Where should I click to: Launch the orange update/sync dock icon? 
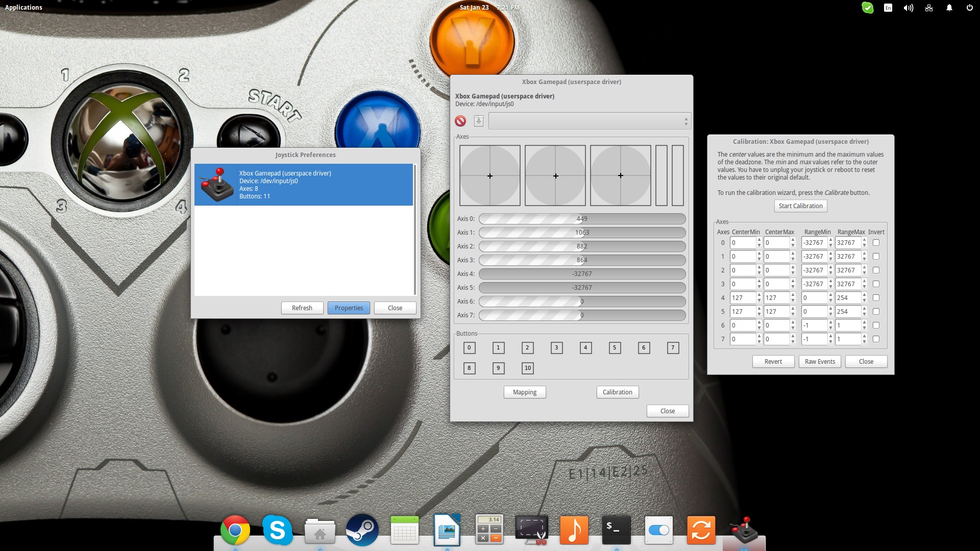(701, 530)
